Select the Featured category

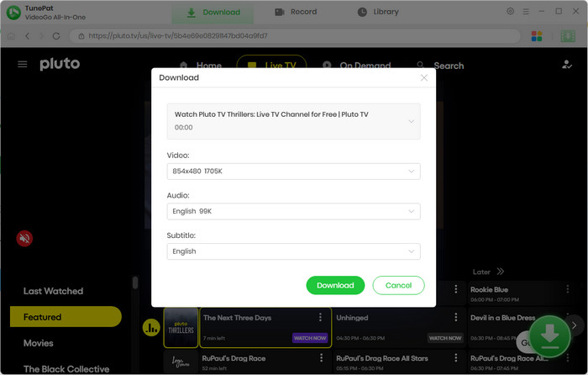click(66, 317)
